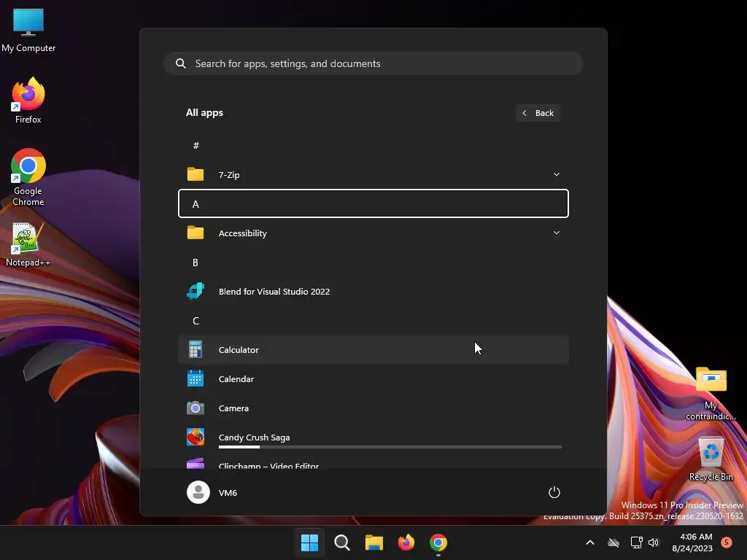Viewport: 747px width, 560px height.
Task: Click the All apps heading
Action: click(204, 113)
